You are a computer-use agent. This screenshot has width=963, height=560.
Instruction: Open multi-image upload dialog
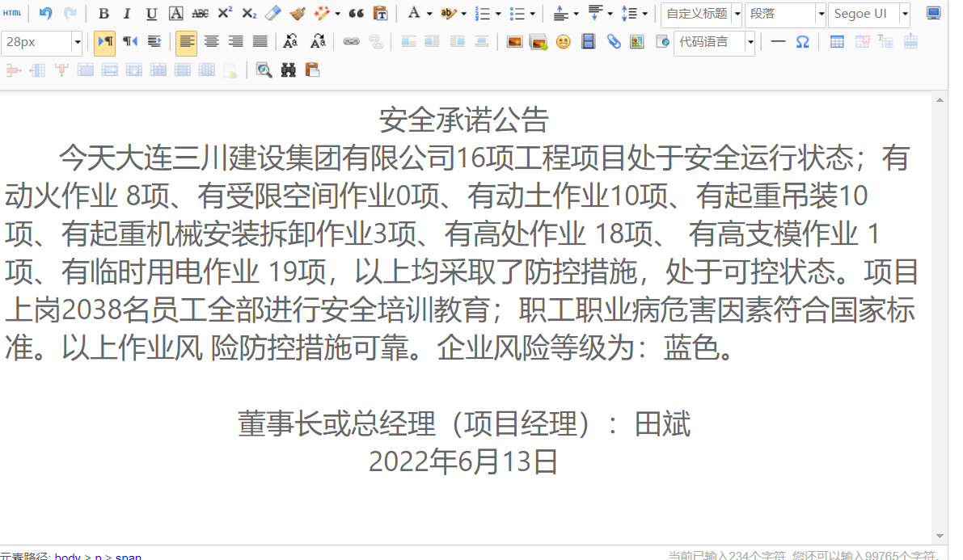(539, 41)
